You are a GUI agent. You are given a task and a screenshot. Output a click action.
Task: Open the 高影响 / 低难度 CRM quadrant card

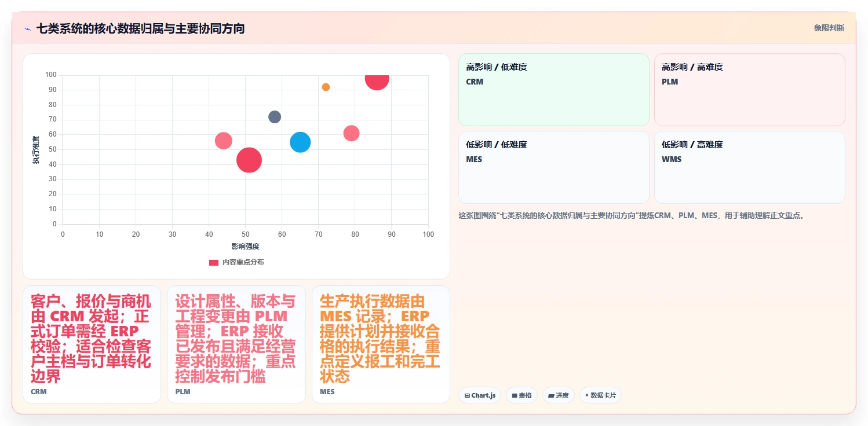coord(554,90)
